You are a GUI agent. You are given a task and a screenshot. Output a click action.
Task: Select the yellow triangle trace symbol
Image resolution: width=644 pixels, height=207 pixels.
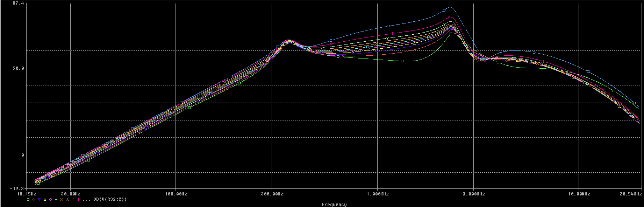[45, 199]
